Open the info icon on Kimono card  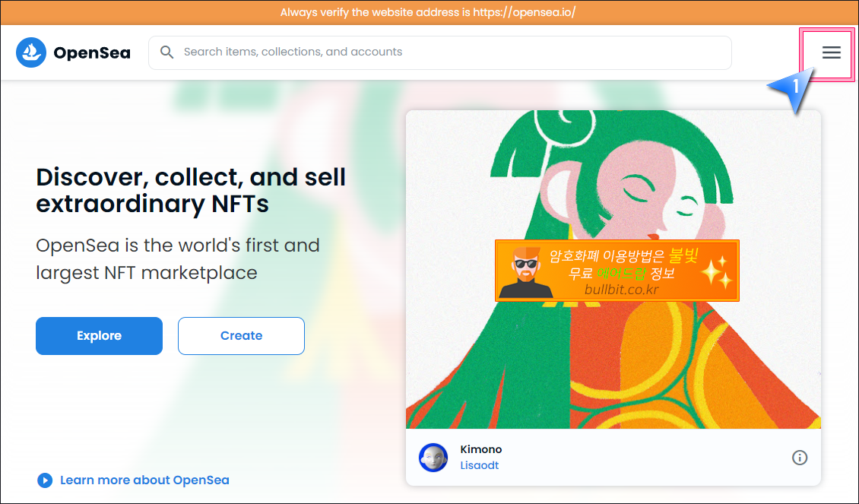799,458
